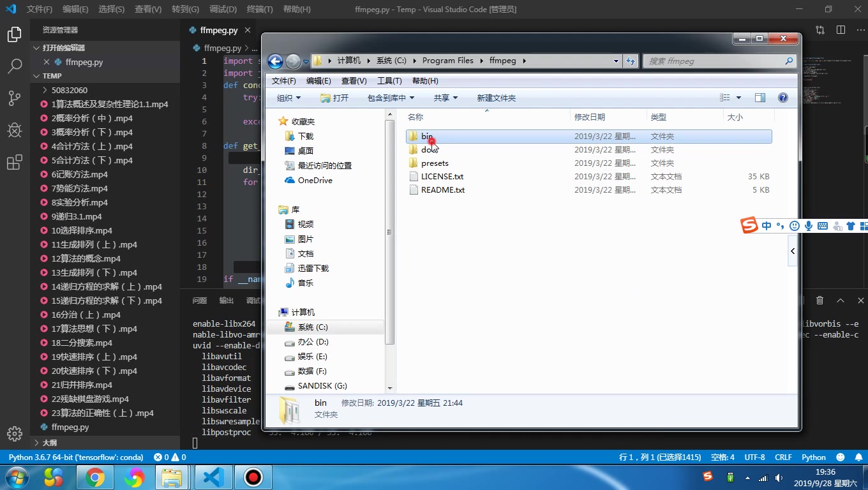
Task: Click the Sogou microphone voice input icon
Action: [x=809, y=226]
